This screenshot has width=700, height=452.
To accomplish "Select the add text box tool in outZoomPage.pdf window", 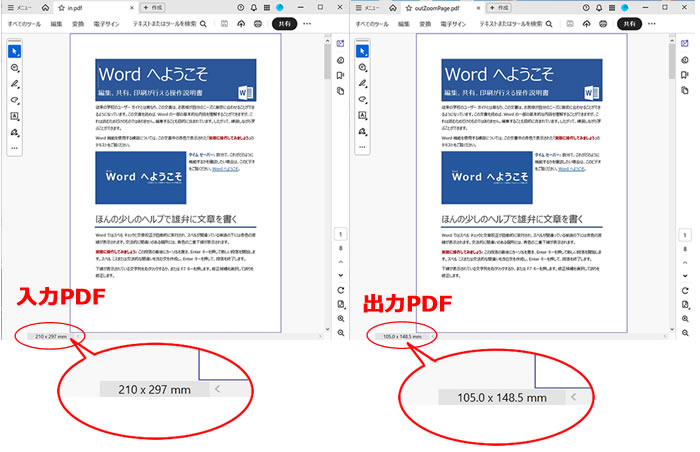I will [x=362, y=115].
